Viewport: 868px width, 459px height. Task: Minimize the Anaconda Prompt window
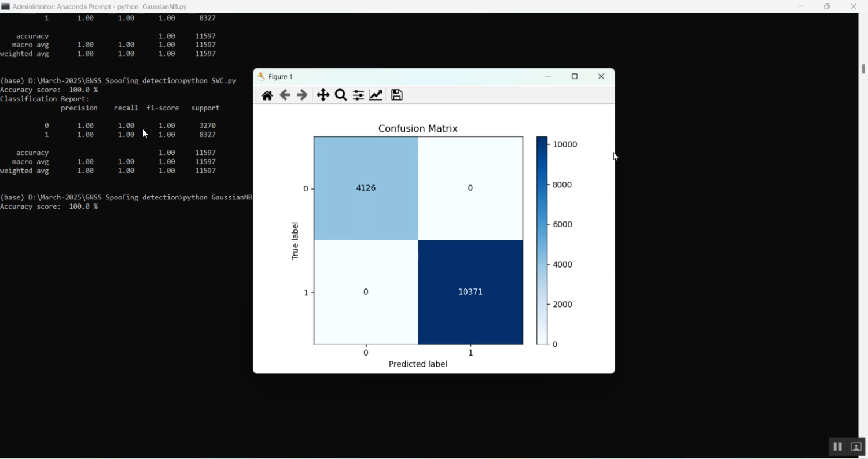pyautogui.click(x=800, y=6)
